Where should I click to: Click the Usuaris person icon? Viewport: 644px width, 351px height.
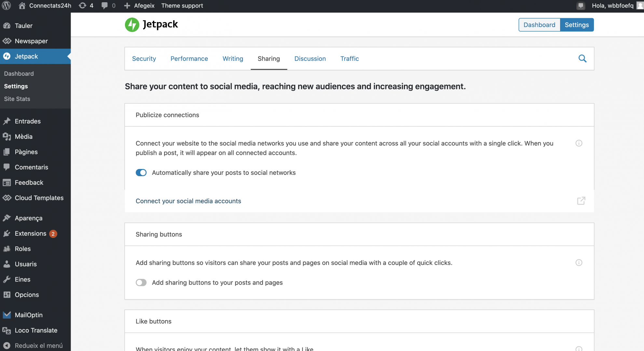[x=7, y=264]
